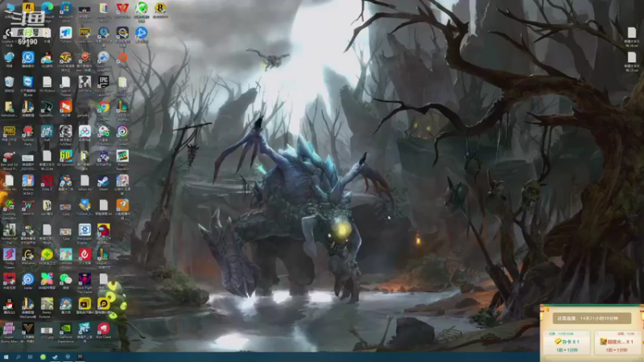644x362 pixels.
Task: Open the Pummel Party shortcut
Action: click(x=28, y=131)
